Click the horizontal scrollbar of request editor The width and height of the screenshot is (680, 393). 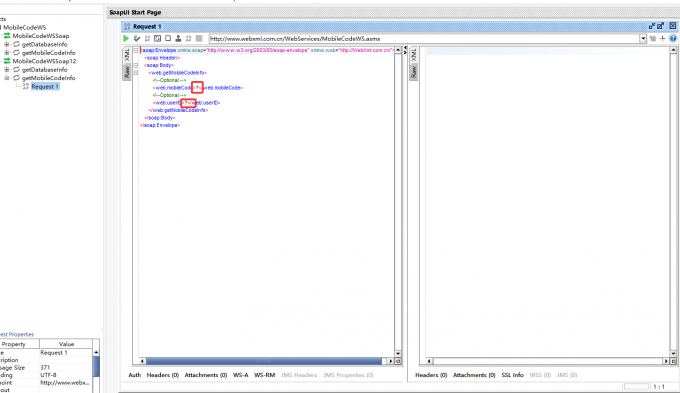point(264,361)
